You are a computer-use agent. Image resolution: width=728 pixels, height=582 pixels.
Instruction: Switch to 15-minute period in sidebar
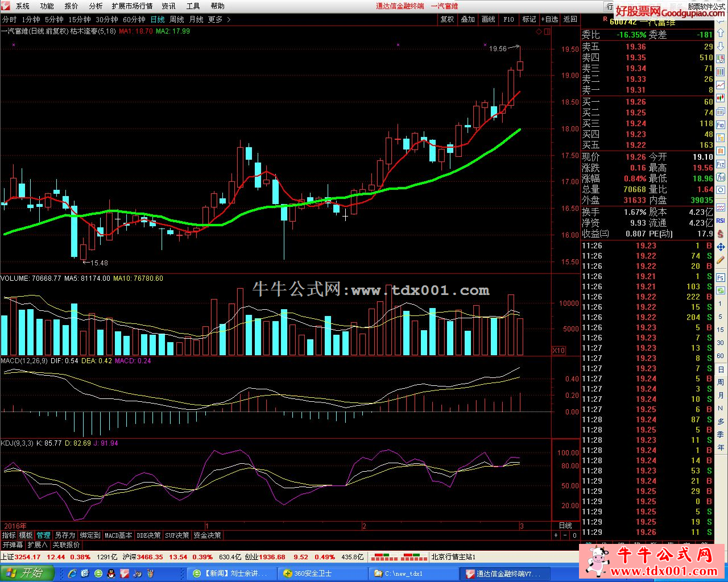click(x=721, y=330)
